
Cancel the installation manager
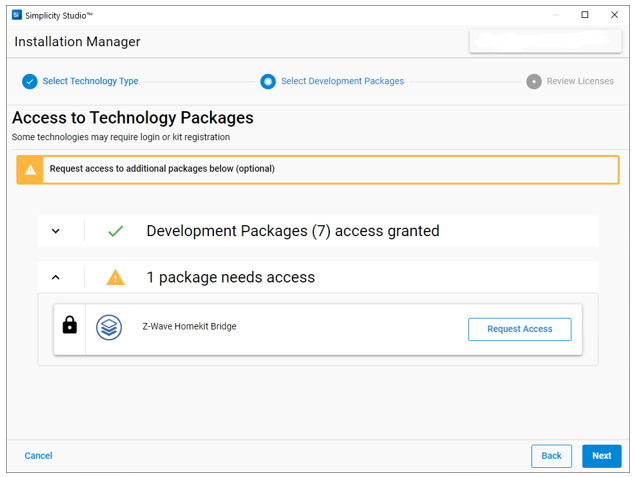pos(38,456)
